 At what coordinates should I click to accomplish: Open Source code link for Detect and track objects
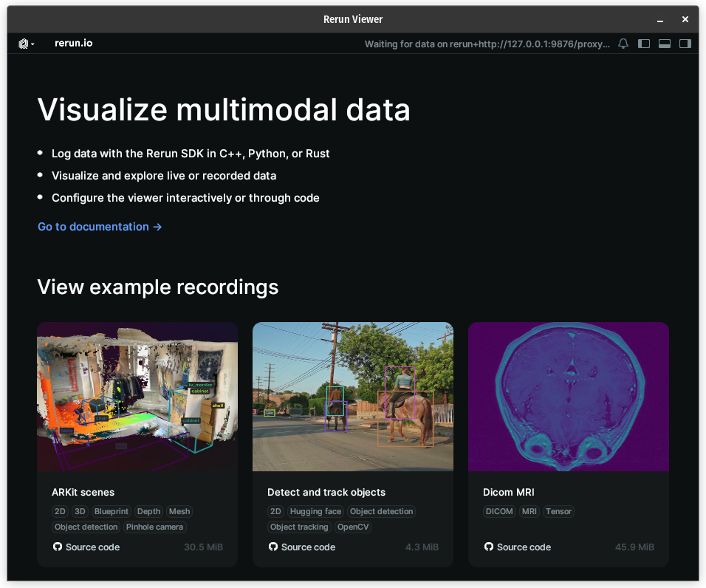(x=302, y=547)
